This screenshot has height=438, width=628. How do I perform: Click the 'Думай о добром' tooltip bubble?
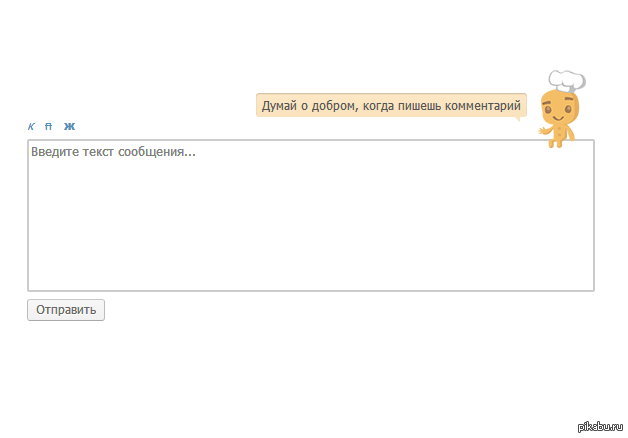pos(391,105)
